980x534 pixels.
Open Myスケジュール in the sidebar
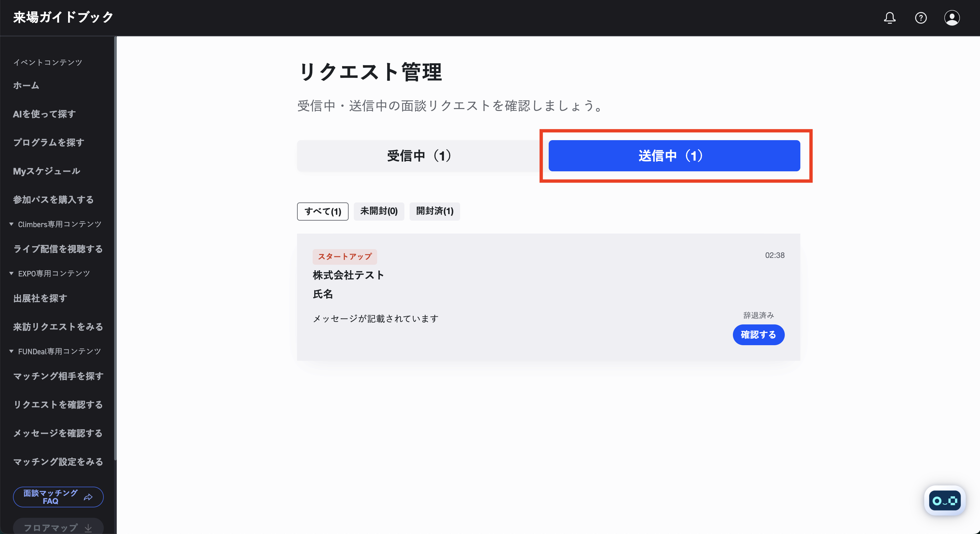(x=46, y=171)
